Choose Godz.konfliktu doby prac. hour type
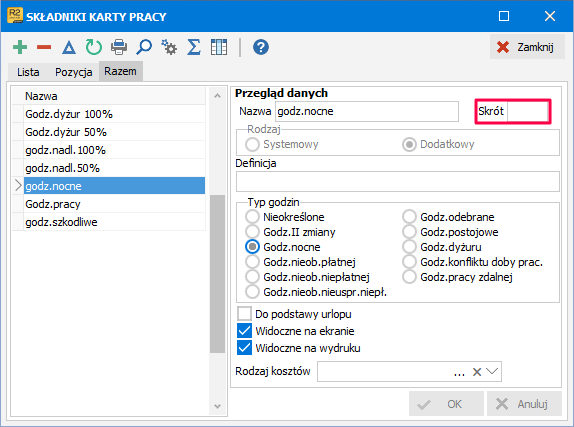This screenshot has width=574, height=427. tap(409, 262)
